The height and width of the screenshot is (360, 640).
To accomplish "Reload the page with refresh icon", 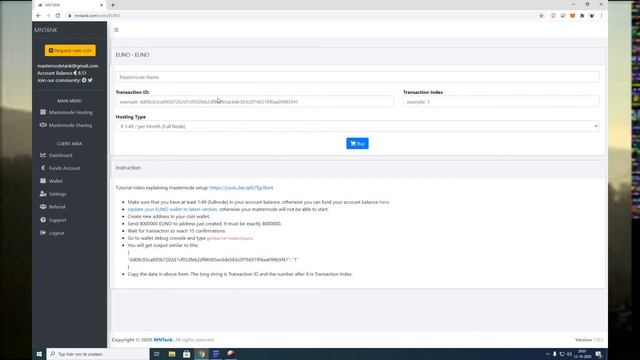I will click(x=58, y=16).
